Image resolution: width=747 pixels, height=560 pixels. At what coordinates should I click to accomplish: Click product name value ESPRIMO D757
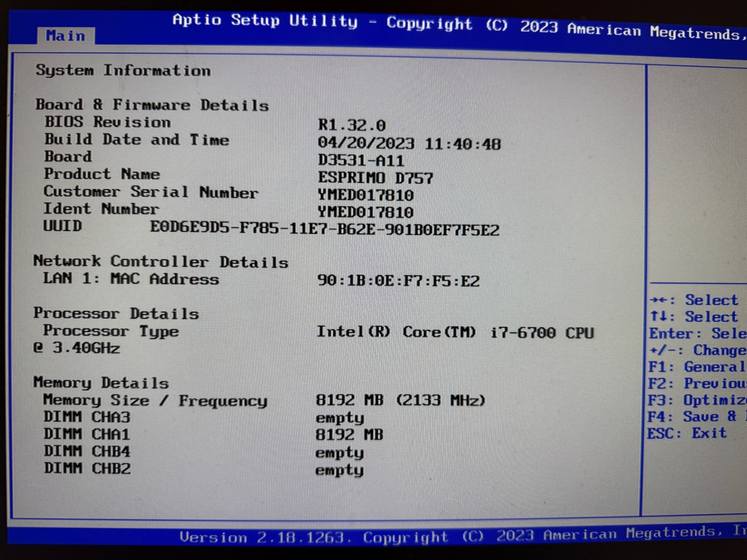[x=376, y=178]
